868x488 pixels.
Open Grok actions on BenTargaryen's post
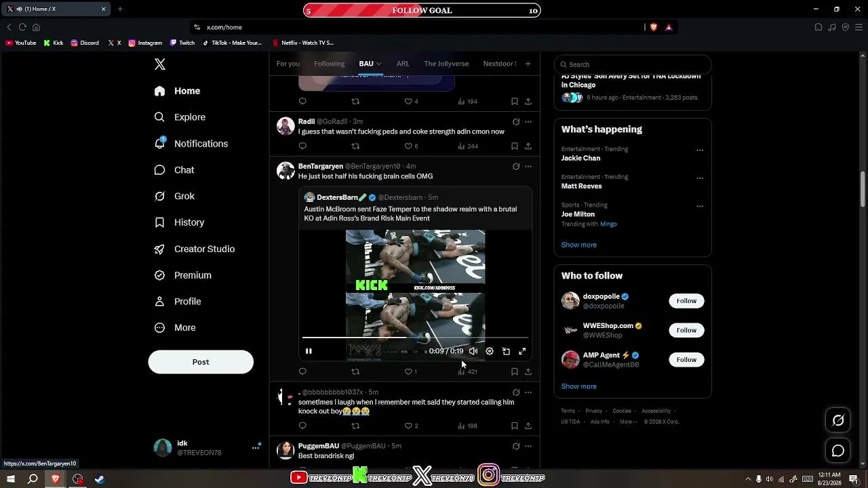click(516, 166)
